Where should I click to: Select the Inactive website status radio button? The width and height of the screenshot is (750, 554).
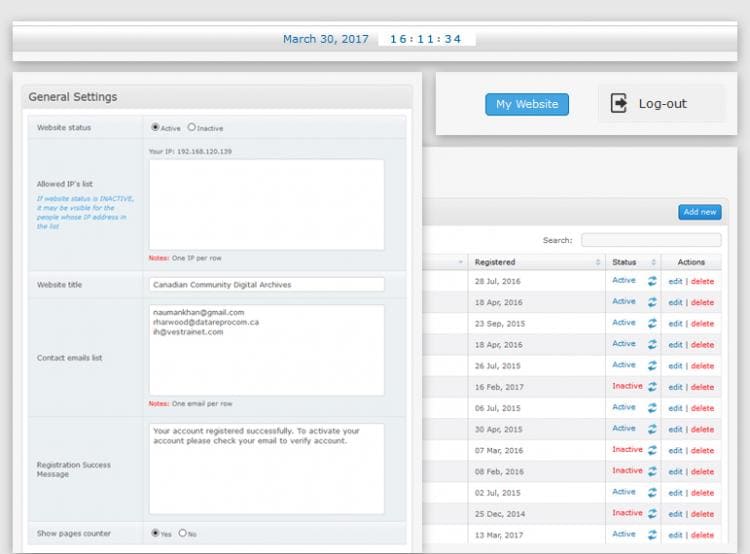coord(192,128)
